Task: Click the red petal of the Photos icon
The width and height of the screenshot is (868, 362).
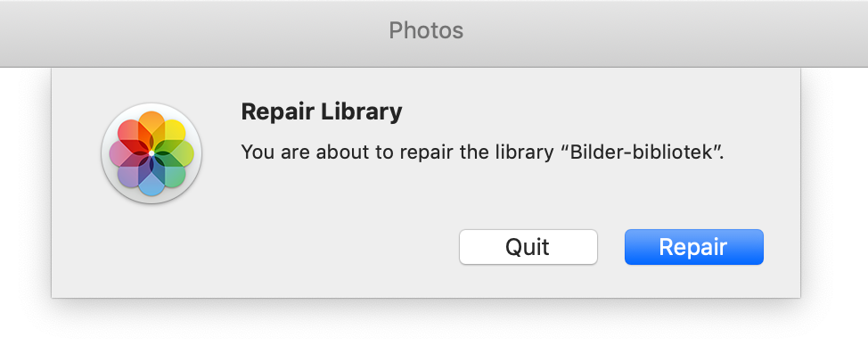Action: (131, 133)
